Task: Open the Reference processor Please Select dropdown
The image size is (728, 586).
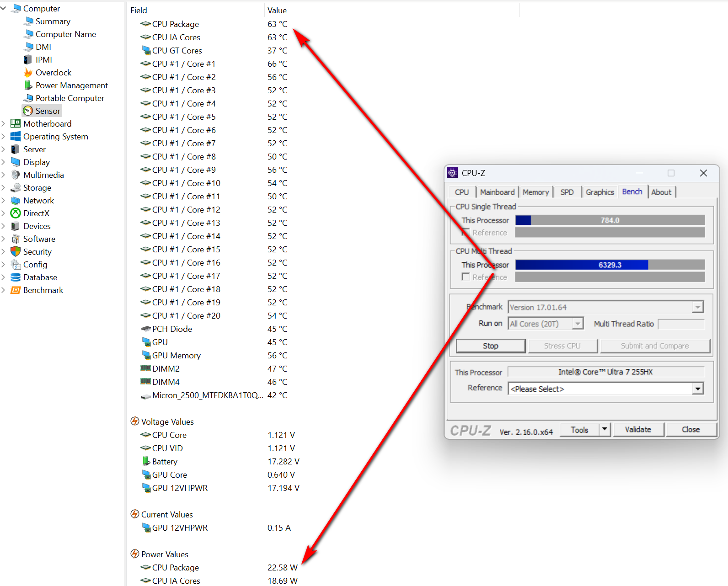Action: point(697,389)
